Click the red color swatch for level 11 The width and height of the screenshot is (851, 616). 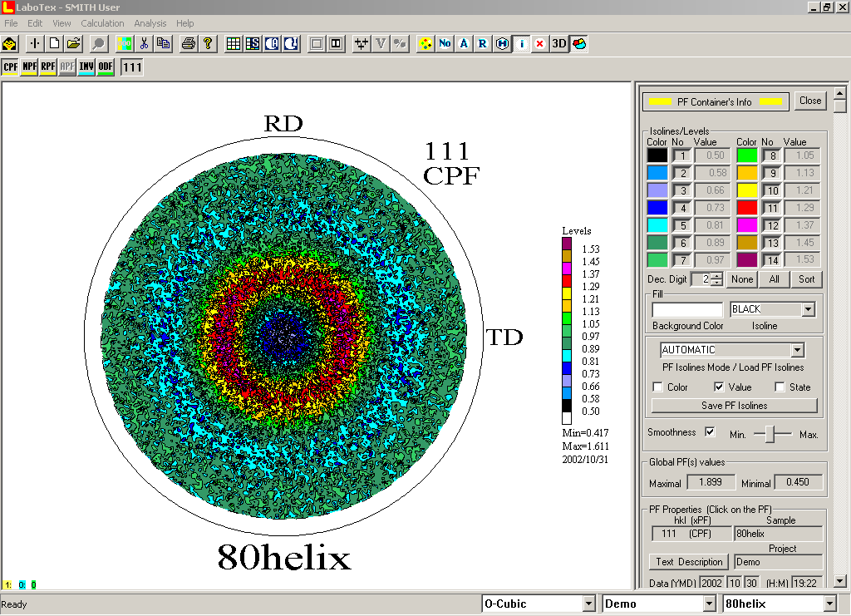(x=747, y=208)
